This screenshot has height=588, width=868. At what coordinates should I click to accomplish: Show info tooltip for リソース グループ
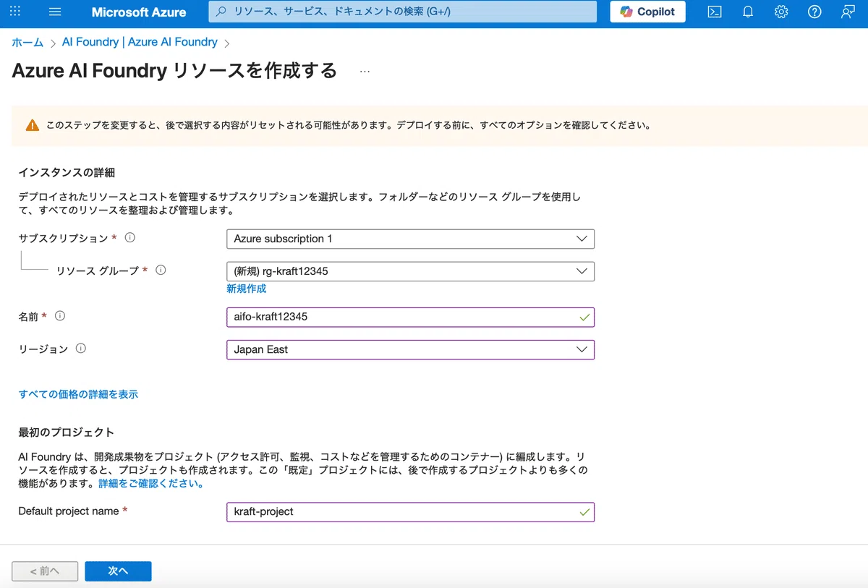click(161, 270)
